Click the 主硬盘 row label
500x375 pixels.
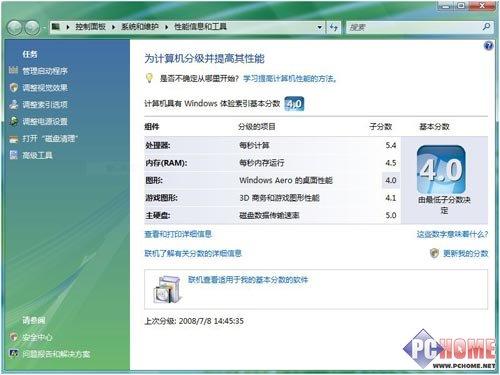click(x=157, y=215)
